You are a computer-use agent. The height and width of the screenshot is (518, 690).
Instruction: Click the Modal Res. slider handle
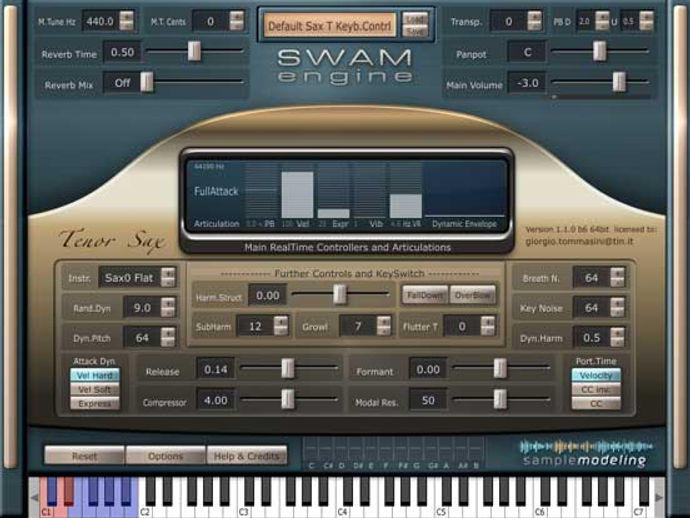(x=500, y=399)
